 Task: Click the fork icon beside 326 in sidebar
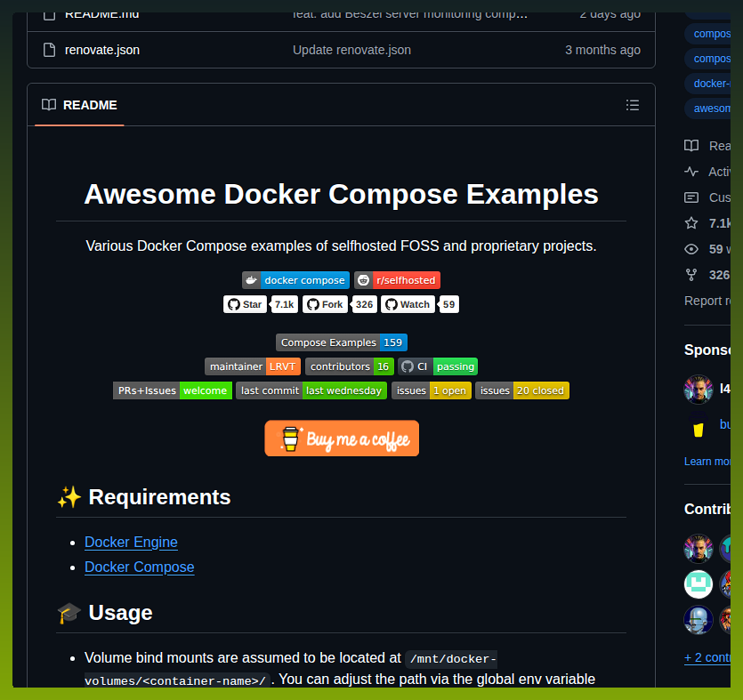click(x=691, y=275)
